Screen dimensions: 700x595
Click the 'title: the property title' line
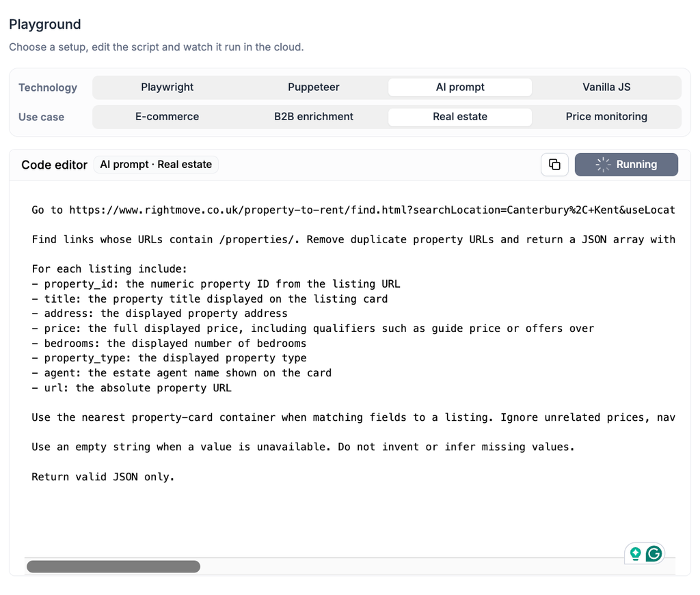point(209,299)
